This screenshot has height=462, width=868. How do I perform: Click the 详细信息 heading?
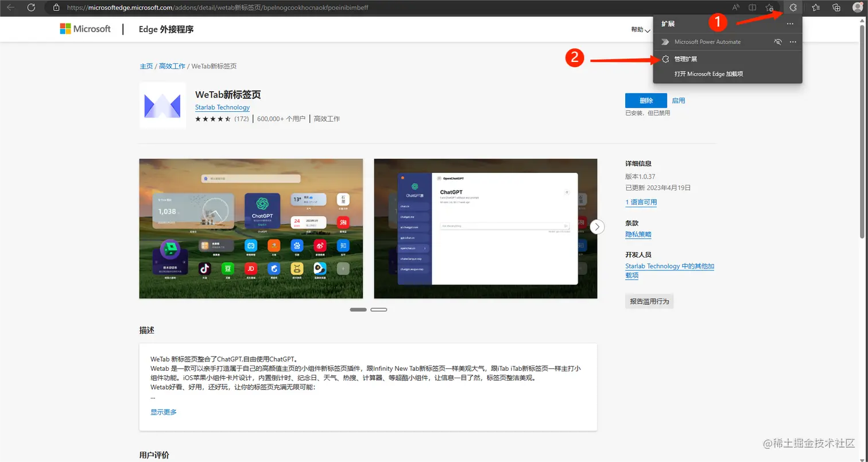click(x=638, y=164)
